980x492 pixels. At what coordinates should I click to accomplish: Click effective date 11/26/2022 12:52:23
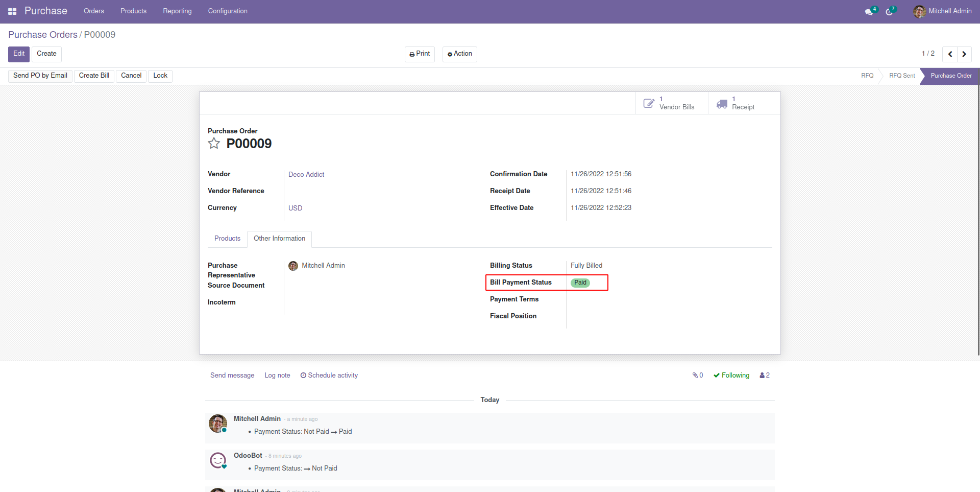[x=601, y=208]
